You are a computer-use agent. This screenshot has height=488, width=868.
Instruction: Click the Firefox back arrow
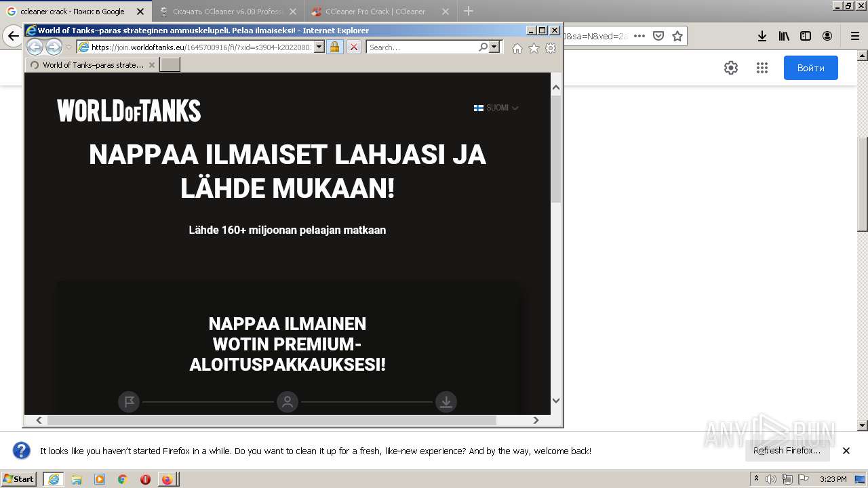(x=13, y=36)
